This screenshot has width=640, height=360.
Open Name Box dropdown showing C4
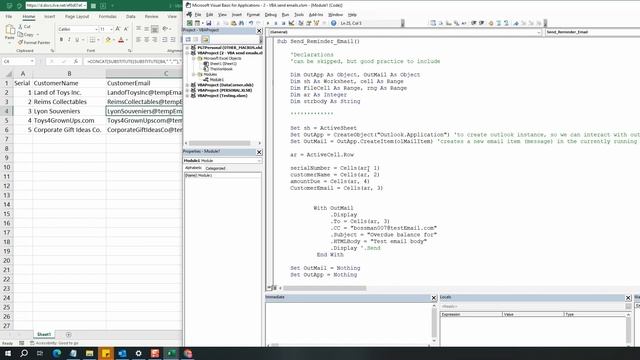click(x=31, y=61)
